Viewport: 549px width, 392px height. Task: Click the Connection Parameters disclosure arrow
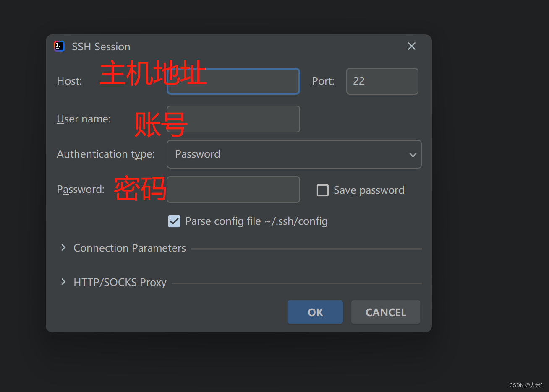click(x=63, y=247)
